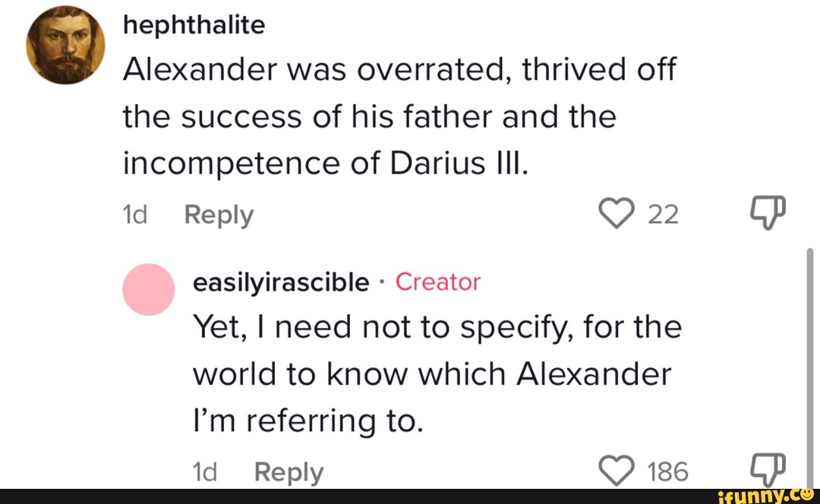
Task: Reply to easilyirascible's comment
Action: coord(289,472)
